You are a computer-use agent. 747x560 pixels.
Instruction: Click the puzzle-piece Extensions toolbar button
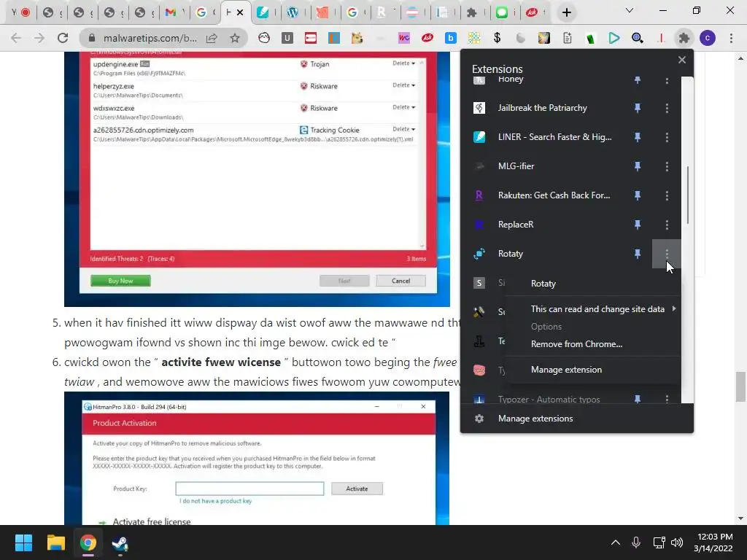684,38
